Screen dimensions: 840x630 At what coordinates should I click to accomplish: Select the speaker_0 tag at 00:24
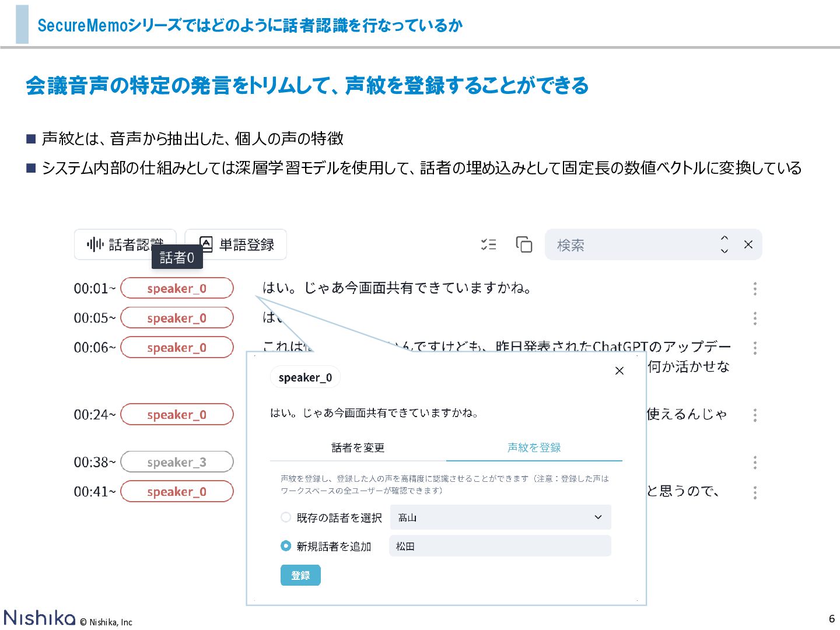coord(177,414)
